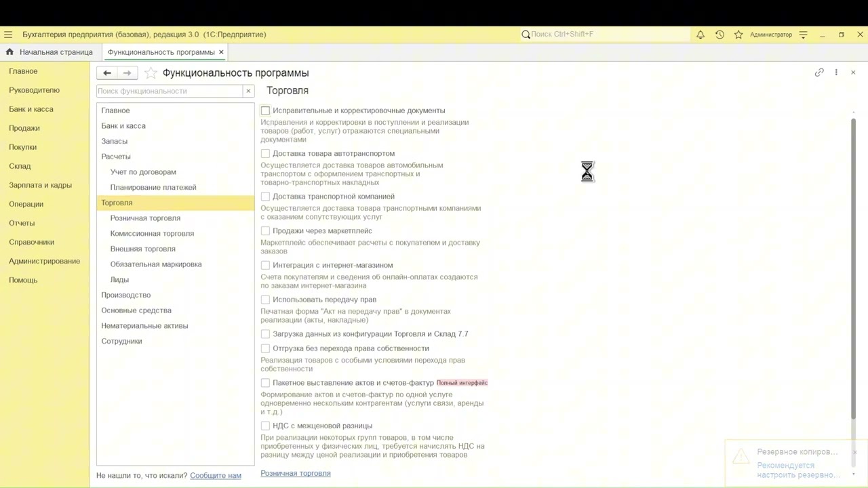The width and height of the screenshot is (868, 488).
Task: Enable Интеграция с интернет-магазином checkbox
Action: click(265, 265)
